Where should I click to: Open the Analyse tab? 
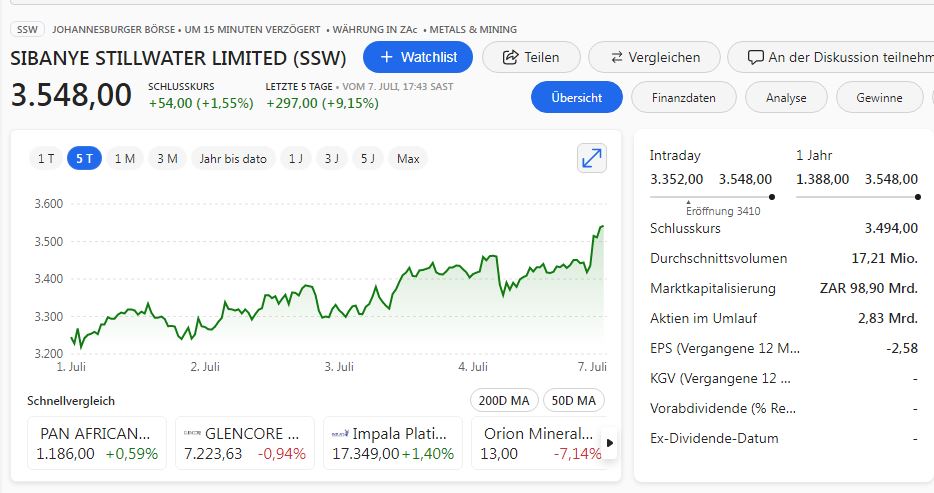point(786,98)
